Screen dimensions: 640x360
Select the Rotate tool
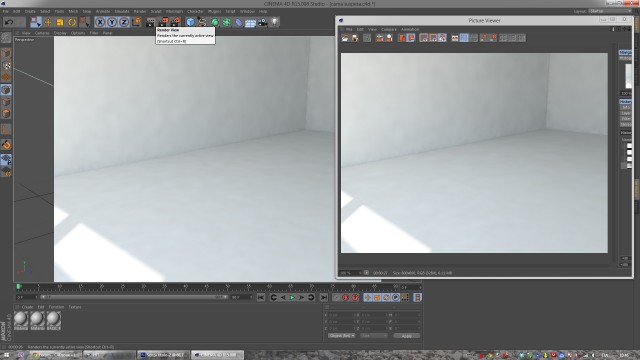(x=72, y=22)
